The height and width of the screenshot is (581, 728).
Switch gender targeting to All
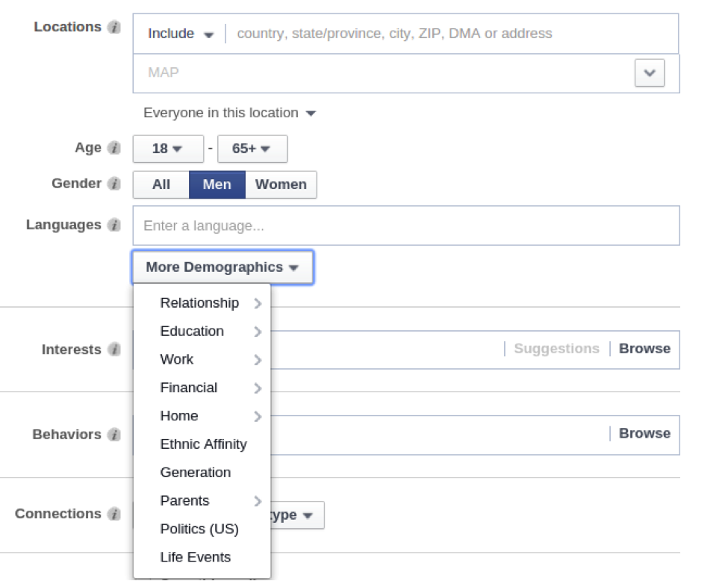pyautogui.click(x=161, y=184)
